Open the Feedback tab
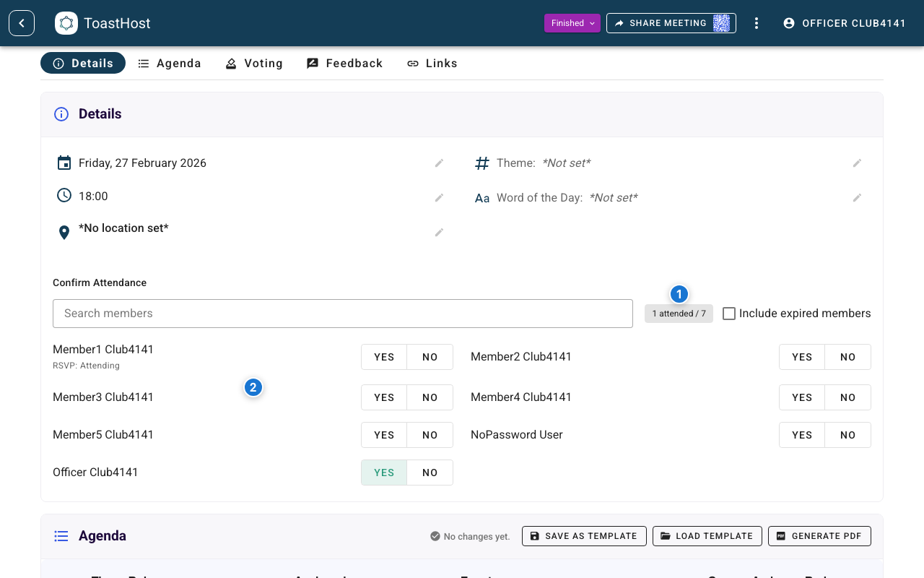 [344, 64]
